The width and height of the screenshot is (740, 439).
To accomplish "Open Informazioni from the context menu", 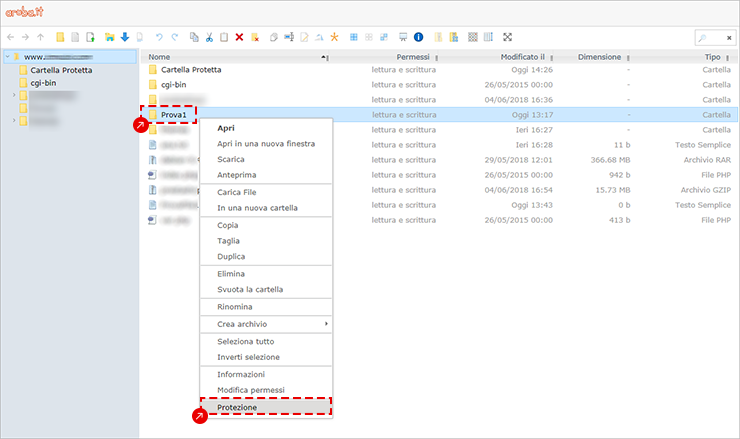I will pyautogui.click(x=266, y=374).
